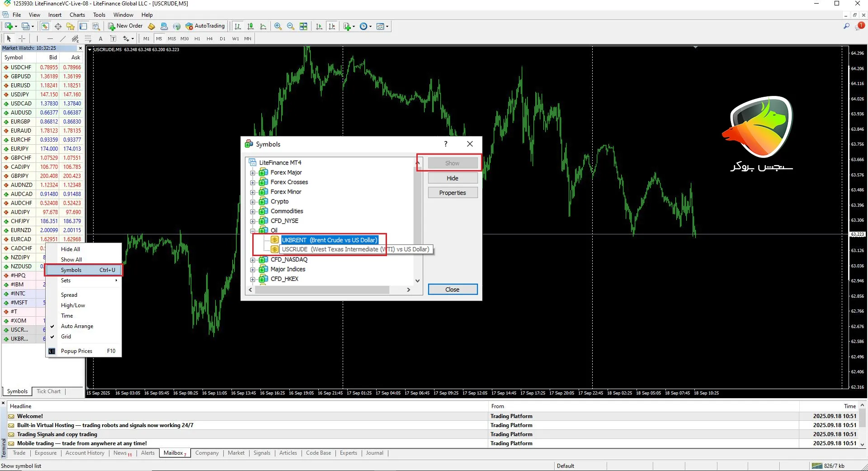Select the Crosshair cursor tool

coord(22,39)
